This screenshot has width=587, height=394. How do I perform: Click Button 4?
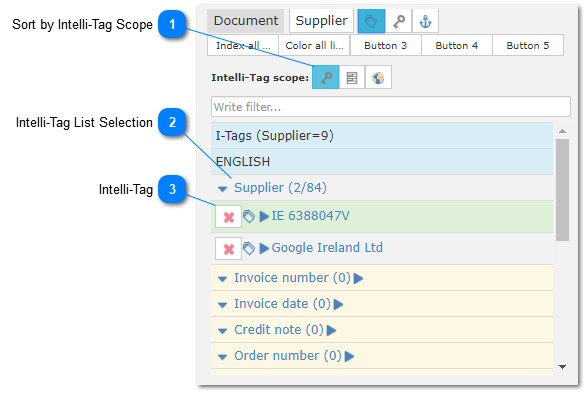[457, 46]
